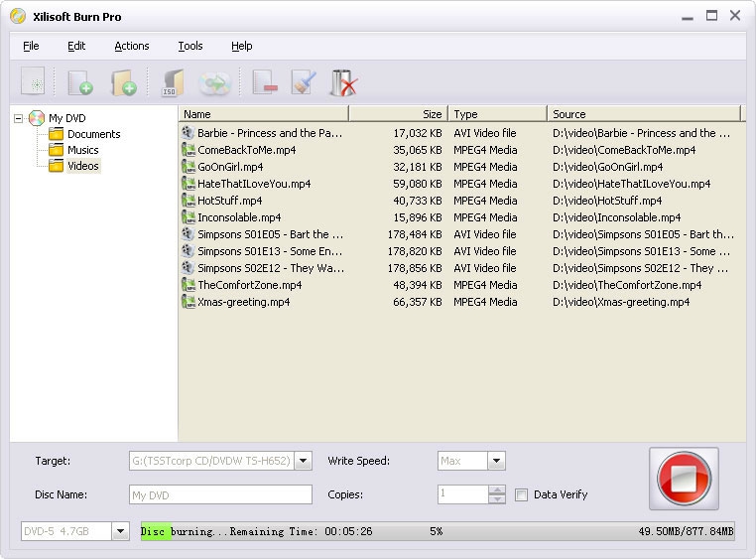Maximize the Xilisoft Burn Pro window
This screenshot has height=559, width=756.
711,16
